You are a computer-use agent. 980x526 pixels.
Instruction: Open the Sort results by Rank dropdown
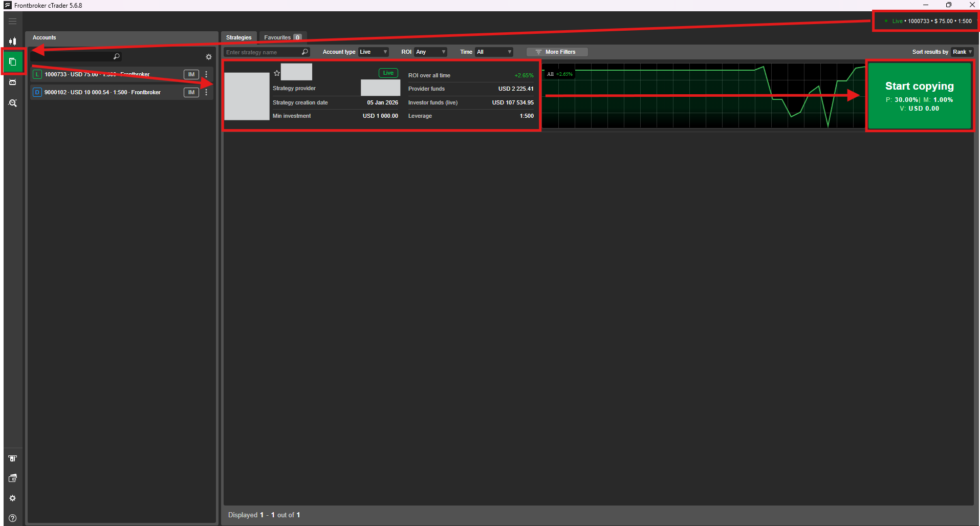[962, 52]
